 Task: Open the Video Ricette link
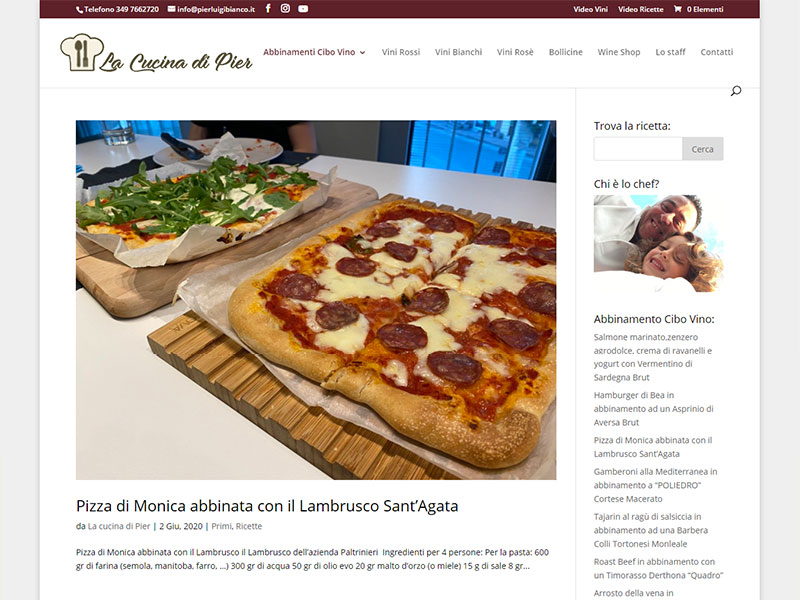641,9
